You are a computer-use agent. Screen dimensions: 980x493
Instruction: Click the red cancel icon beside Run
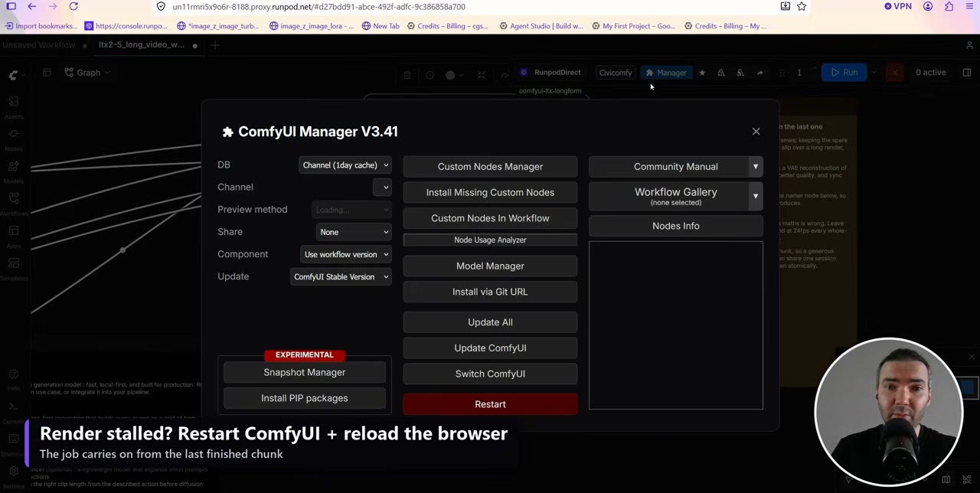pyautogui.click(x=894, y=73)
